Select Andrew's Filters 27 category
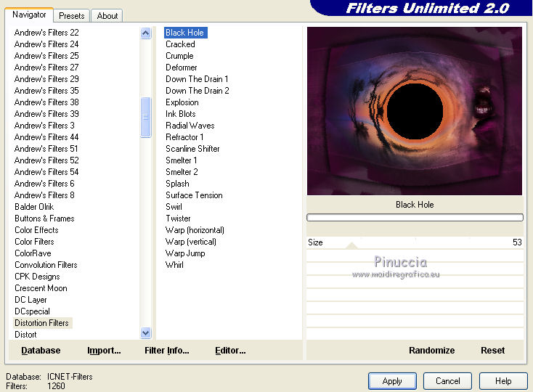This screenshot has width=533, height=392. (x=46, y=68)
